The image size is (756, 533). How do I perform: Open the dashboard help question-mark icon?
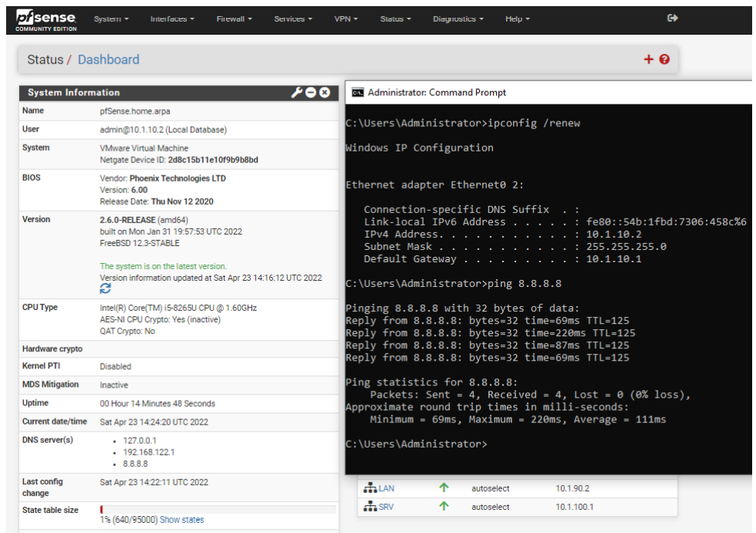click(664, 59)
